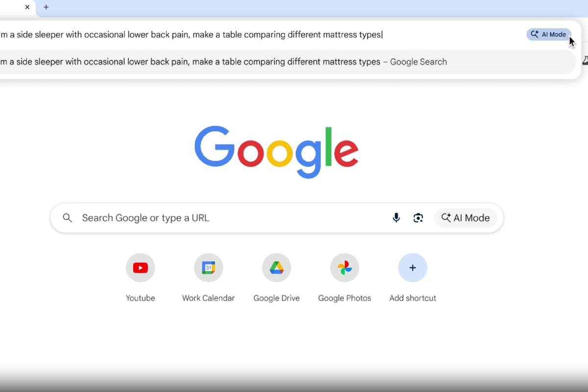The image size is (588, 392).
Task: Click into the address bar query text
Action: tap(191, 34)
